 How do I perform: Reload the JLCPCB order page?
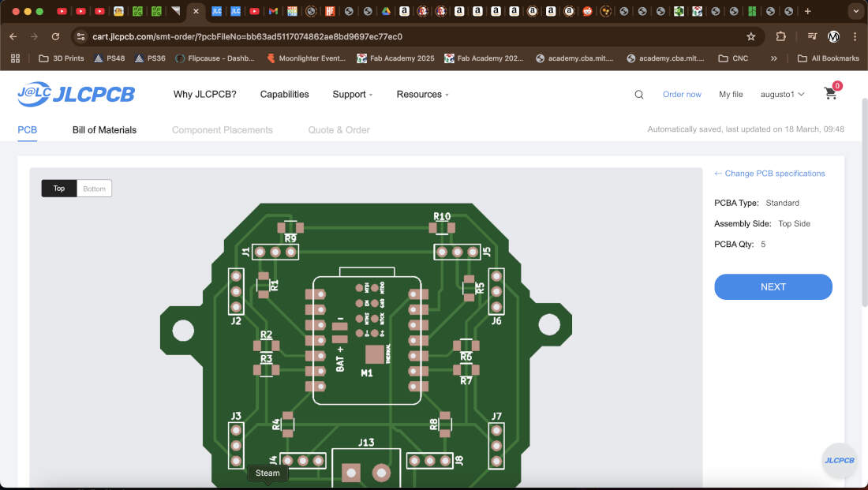(55, 36)
